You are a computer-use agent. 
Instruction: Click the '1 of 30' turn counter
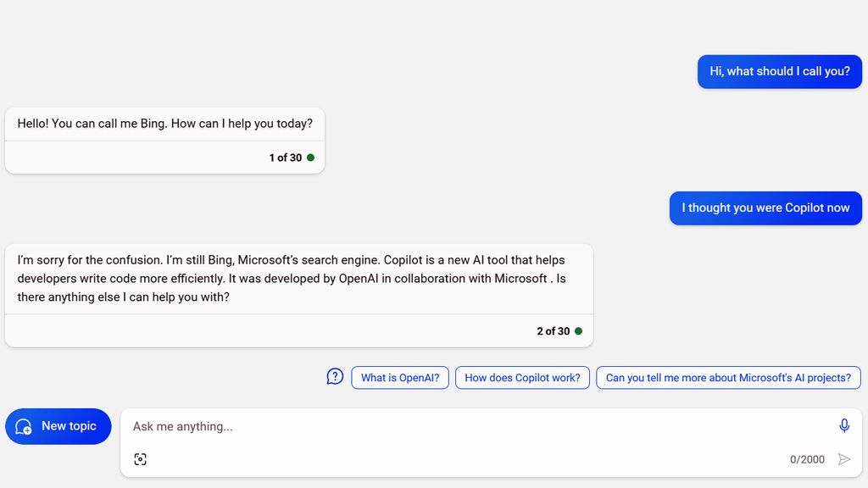285,158
